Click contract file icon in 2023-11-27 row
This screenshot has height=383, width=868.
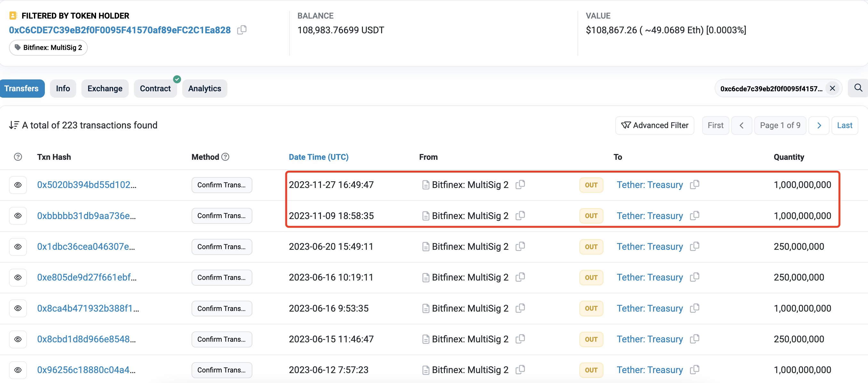[x=426, y=185]
